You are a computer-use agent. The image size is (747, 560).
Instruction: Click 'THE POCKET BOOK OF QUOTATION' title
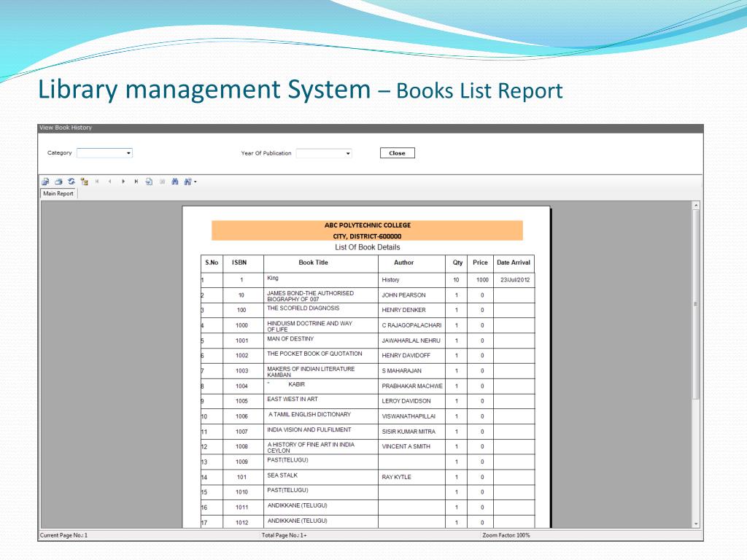pyautogui.click(x=314, y=354)
